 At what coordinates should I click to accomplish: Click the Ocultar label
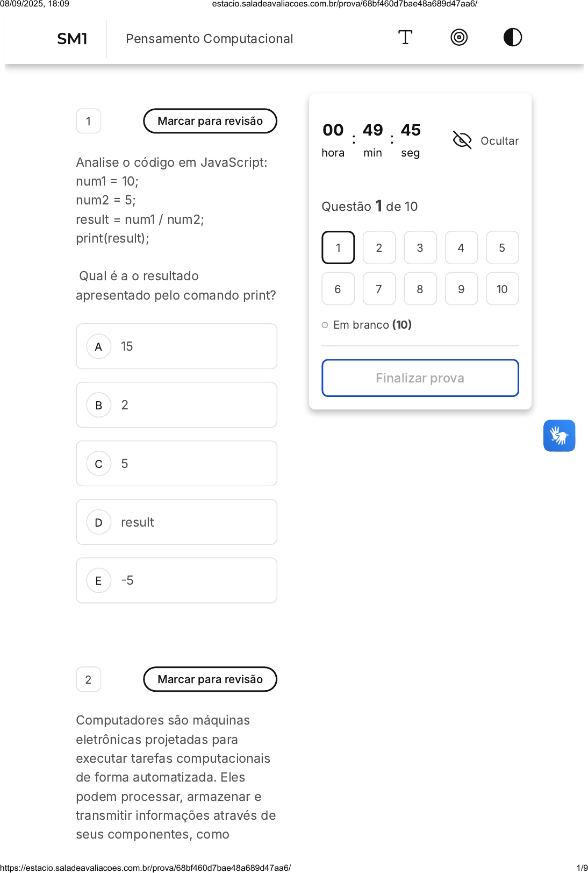[499, 141]
